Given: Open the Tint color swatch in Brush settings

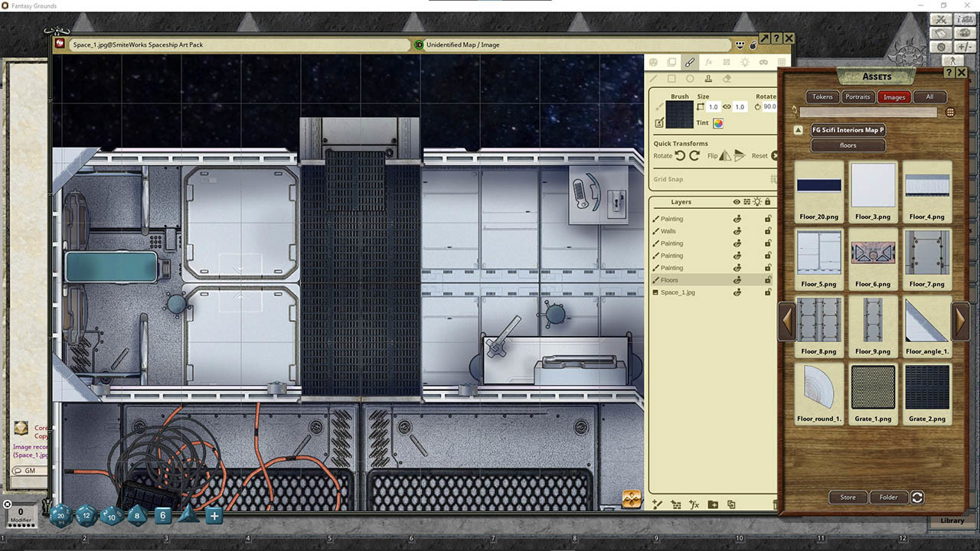Looking at the screenshot, I should click(718, 122).
